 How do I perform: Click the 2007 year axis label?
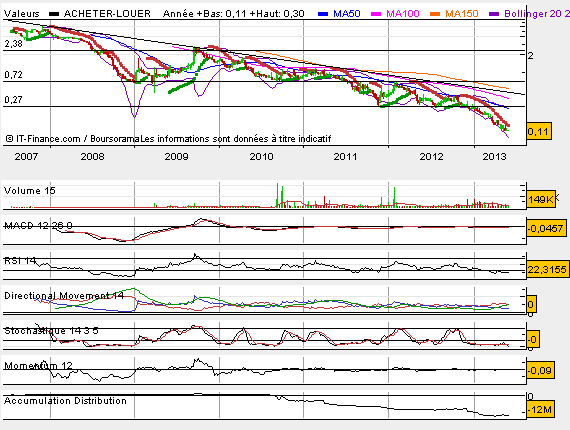point(26,157)
